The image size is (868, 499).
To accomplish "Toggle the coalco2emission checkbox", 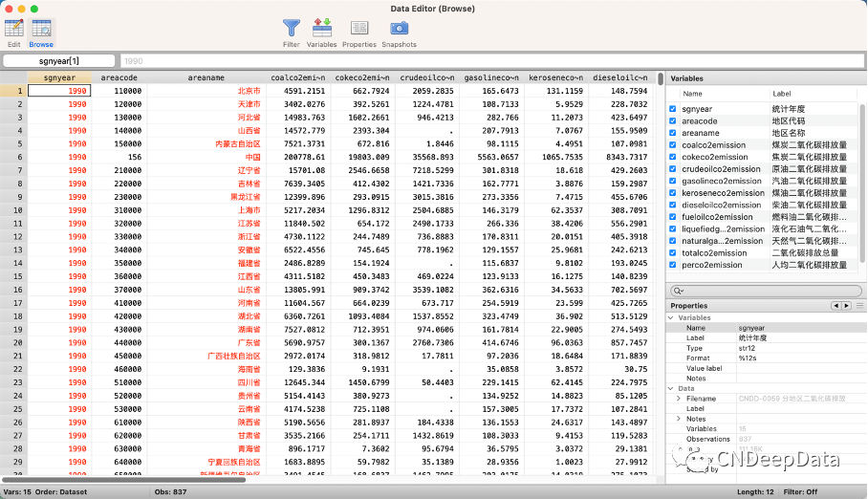I will [673, 145].
